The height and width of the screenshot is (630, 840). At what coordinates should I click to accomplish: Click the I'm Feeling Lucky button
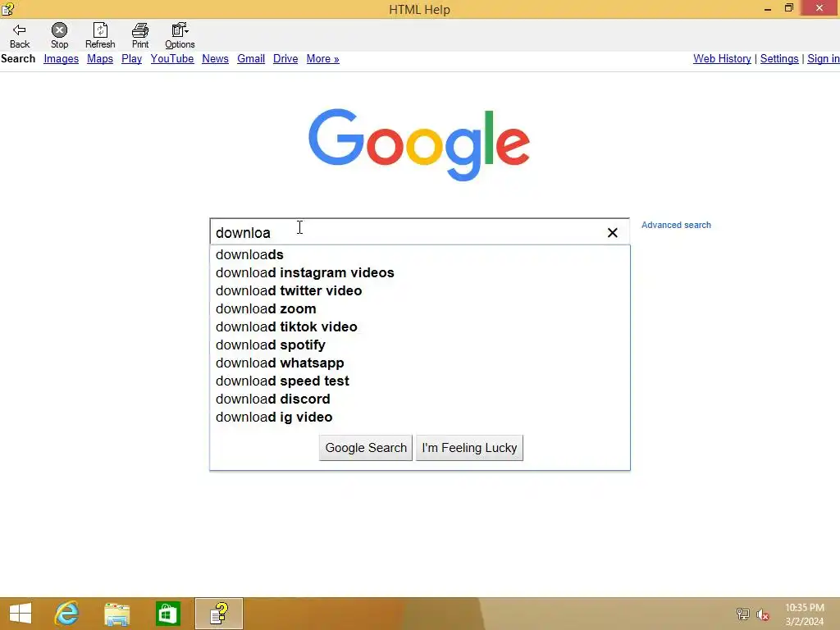click(x=469, y=448)
